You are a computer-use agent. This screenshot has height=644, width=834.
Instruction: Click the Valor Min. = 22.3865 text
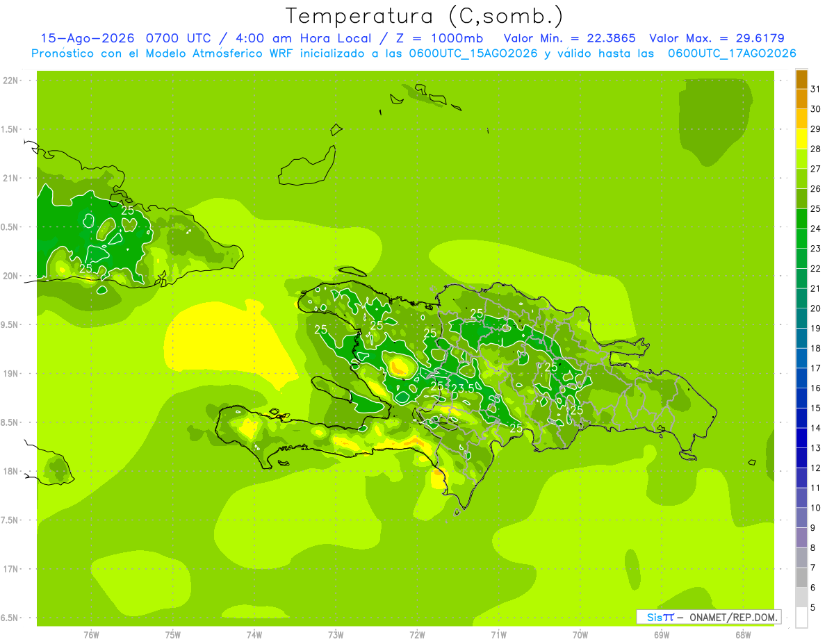click(569, 38)
